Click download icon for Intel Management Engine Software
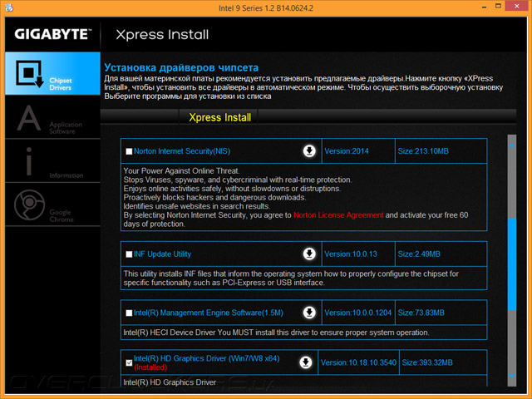The width and height of the screenshot is (532, 399). point(309,313)
